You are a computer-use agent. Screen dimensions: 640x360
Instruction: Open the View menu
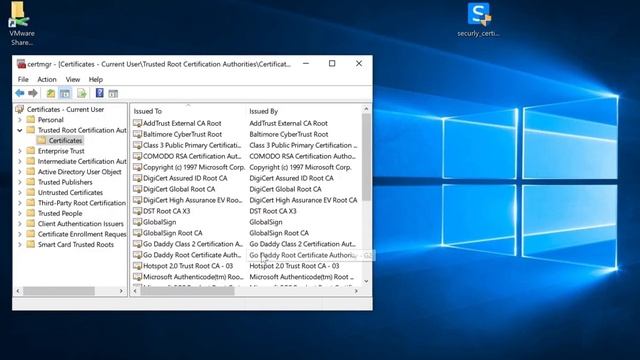[73, 79]
